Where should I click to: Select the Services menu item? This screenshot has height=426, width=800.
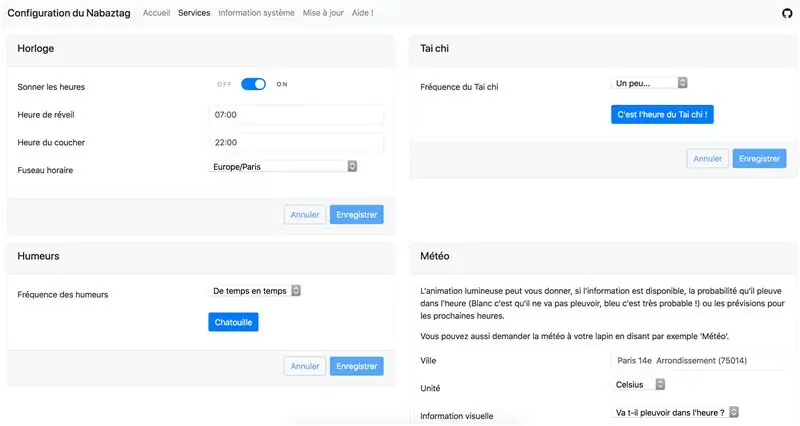[x=194, y=13]
